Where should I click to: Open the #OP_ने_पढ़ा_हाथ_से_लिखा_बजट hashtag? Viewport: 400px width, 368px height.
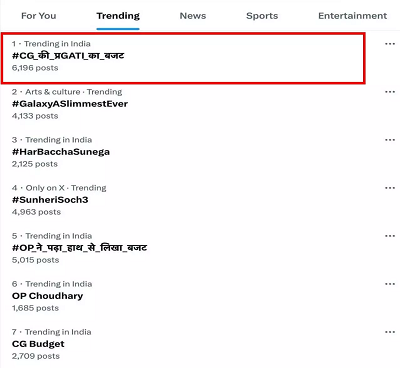(x=79, y=248)
